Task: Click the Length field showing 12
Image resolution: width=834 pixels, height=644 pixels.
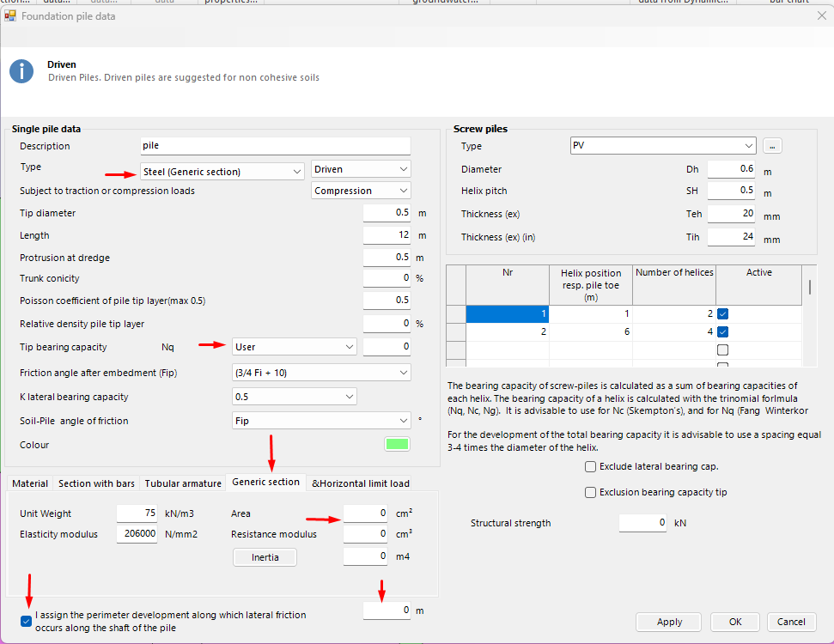Action: click(x=387, y=235)
